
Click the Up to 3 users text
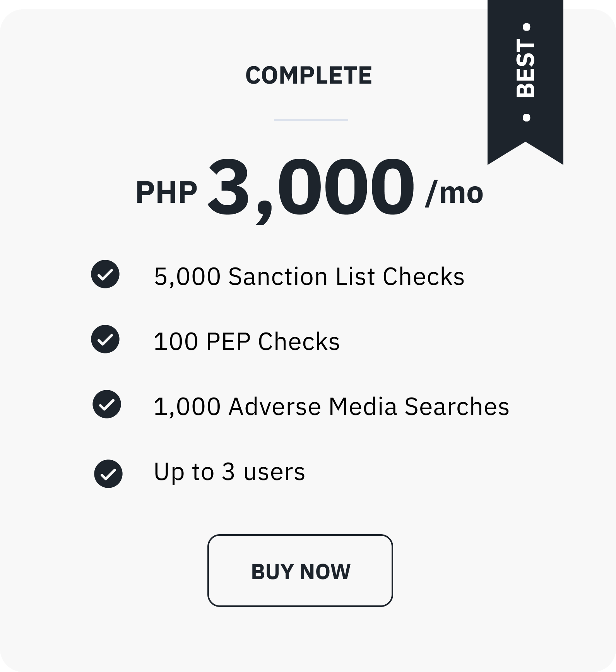tap(229, 471)
